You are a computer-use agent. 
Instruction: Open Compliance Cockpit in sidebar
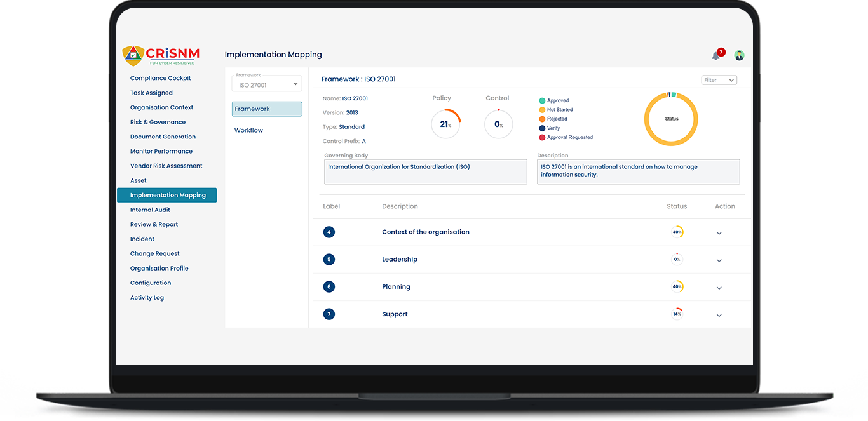point(160,78)
